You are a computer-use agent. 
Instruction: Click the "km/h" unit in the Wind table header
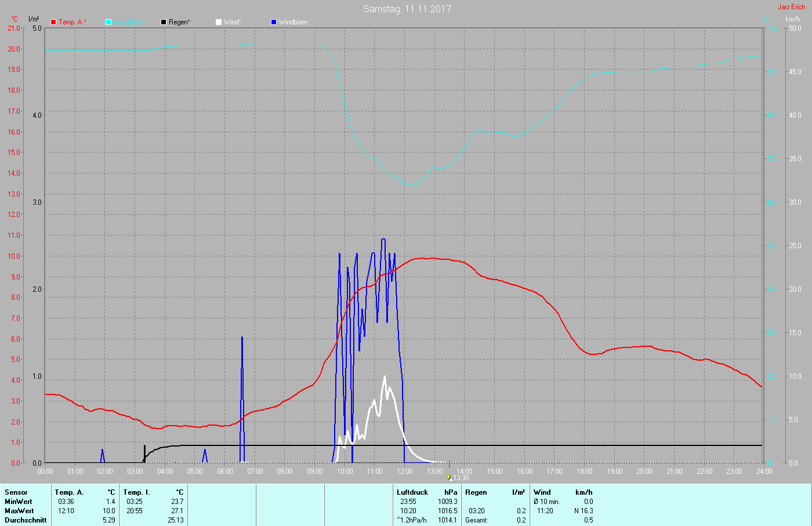coord(584,492)
